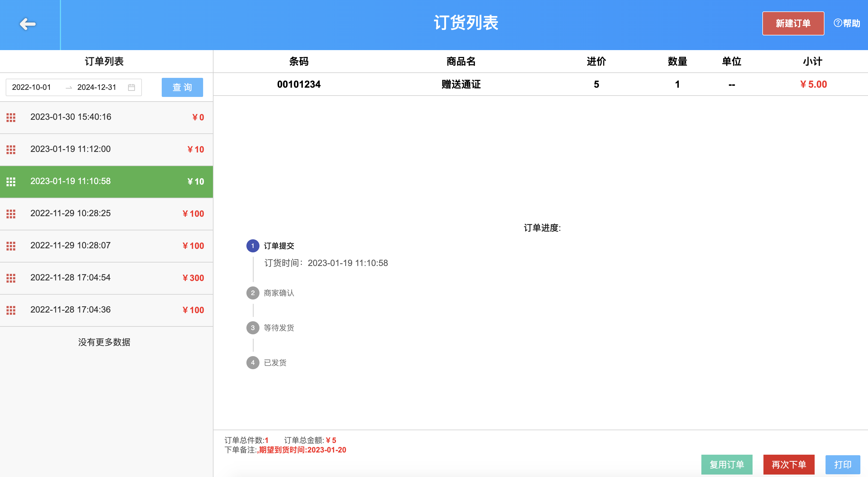The image size is (868, 477).
Task: Click the 订单总金额 ¥5 summary
Action: pyautogui.click(x=310, y=440)
